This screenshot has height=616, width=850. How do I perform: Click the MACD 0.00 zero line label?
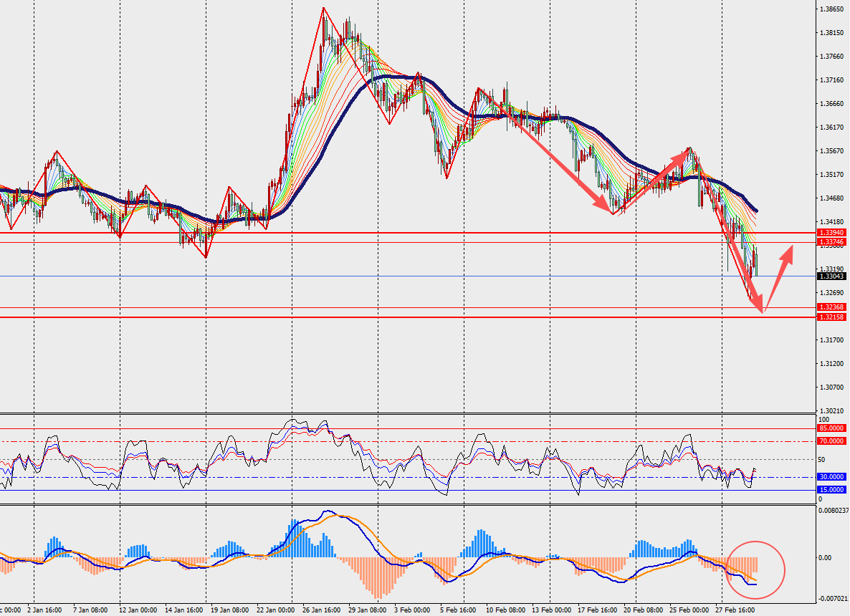(x=827, y=558)
